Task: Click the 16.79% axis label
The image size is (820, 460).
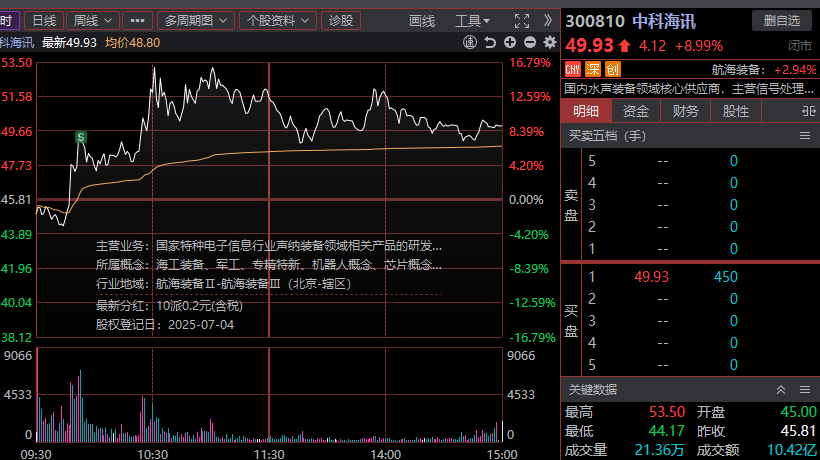Action: [530, 63]
